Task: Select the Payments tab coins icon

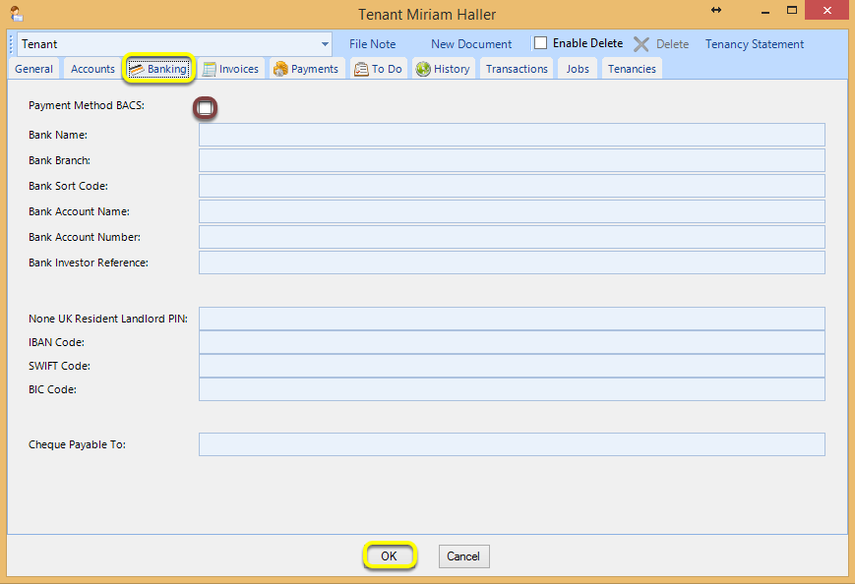Action: (x=280, y=69)
